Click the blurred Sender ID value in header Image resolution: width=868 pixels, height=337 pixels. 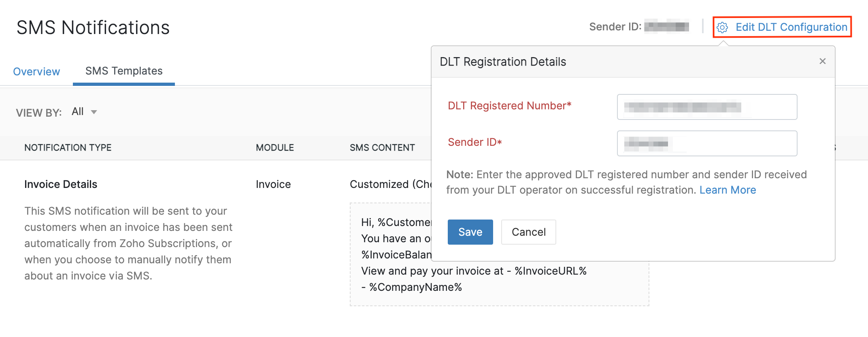coord(667,26)
